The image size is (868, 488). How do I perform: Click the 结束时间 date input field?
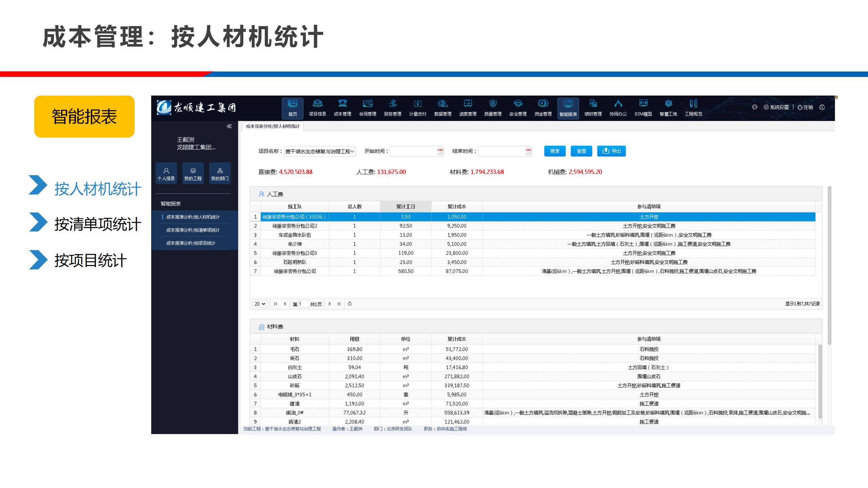pos(505,151)
